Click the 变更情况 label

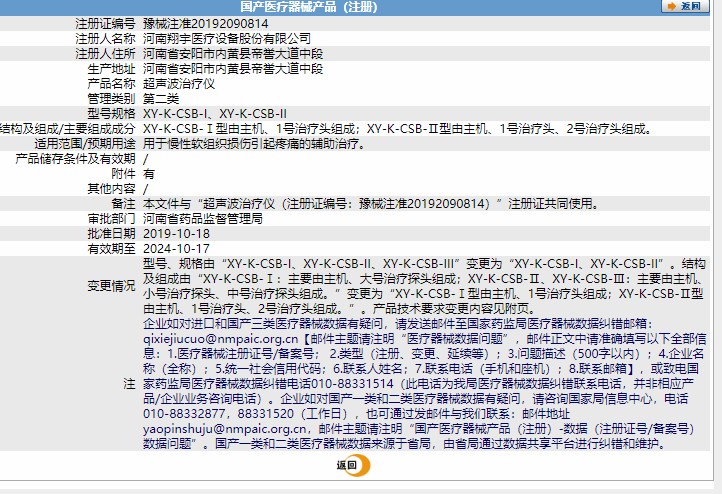click(x=111, y=286)
